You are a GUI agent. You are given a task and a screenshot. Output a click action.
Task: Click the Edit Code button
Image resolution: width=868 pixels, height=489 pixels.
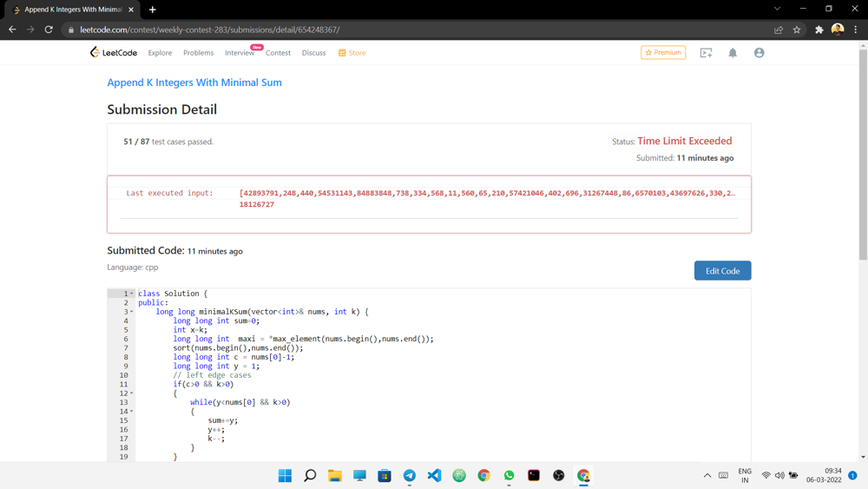click(722, 271)
